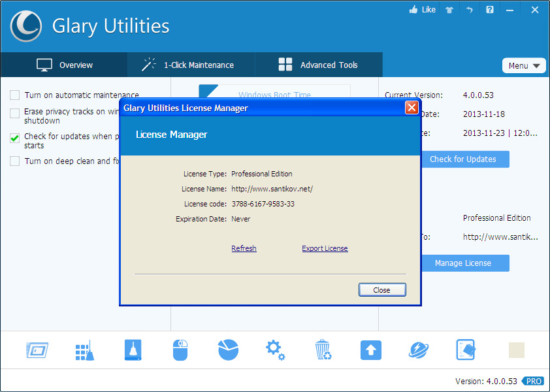Open the up-arrow Software Update icon
The image size is (550, 392).
tap(371, 350)
